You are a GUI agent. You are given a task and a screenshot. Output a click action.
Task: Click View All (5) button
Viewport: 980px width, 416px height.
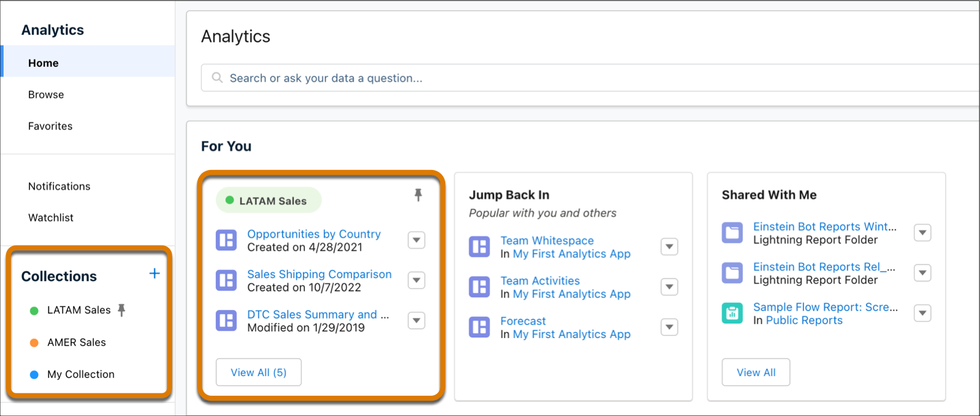coord(258,372)
